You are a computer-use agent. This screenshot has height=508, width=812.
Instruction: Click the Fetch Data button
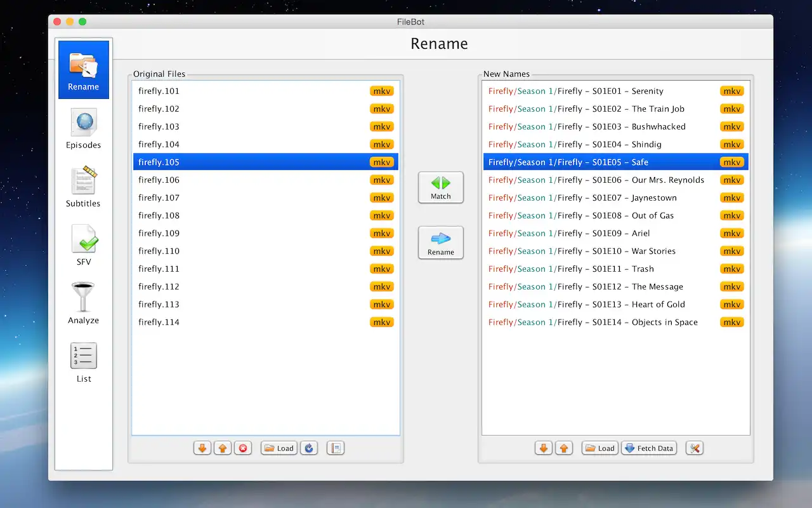[x=649, y=448]
